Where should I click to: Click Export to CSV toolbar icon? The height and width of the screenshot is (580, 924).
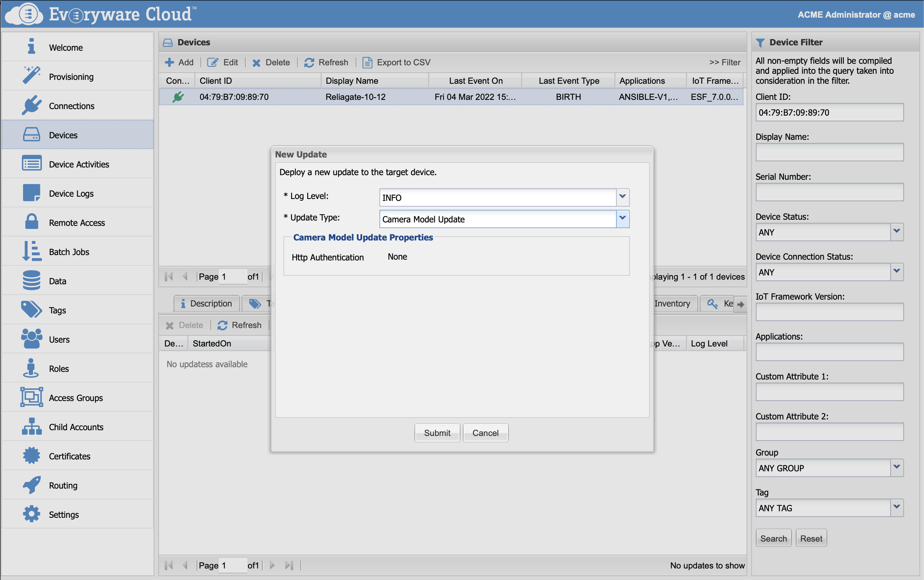[x=367, y=62]
